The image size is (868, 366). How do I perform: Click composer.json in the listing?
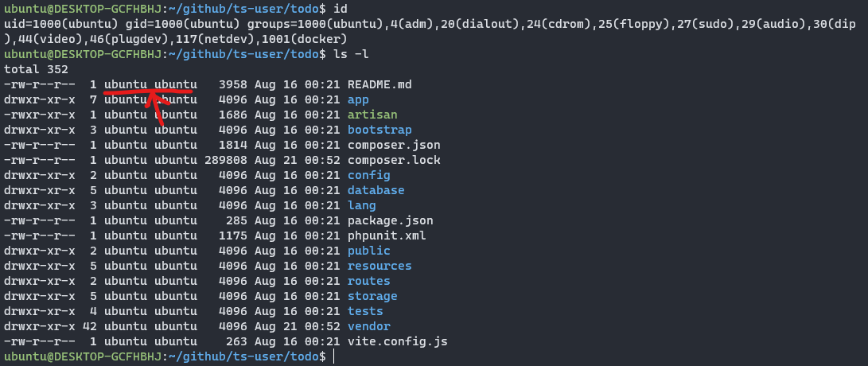(394, 145)
